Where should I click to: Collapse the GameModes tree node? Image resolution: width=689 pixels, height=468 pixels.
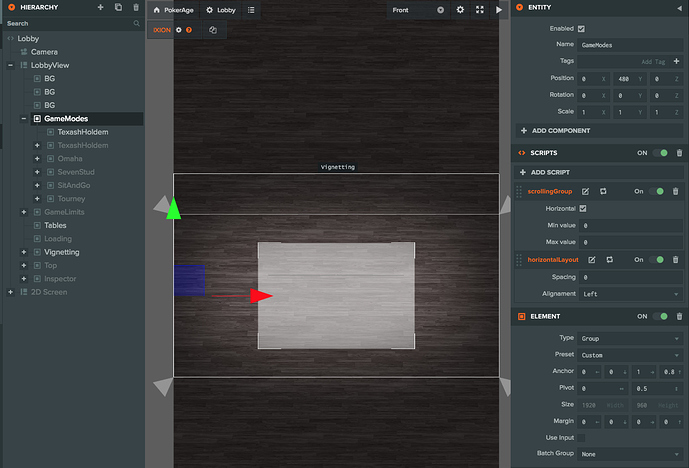point(23,119)
